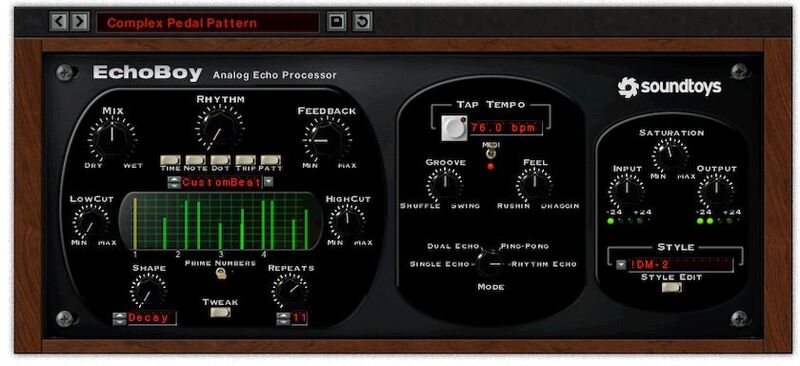Save the current preset via disk icon
The height and width of the screenshot is (366, 800).
point(337,22)
